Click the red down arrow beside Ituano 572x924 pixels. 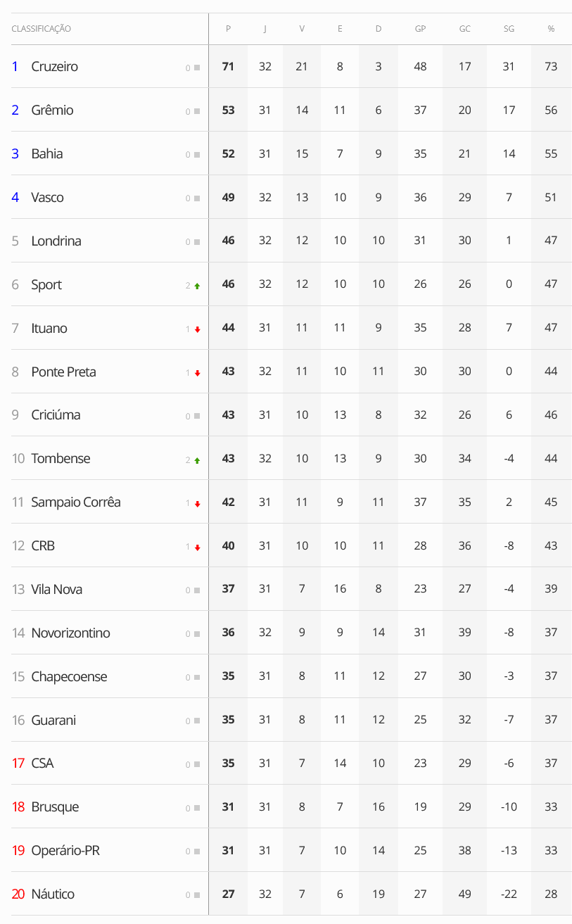[x=197, y=329]
